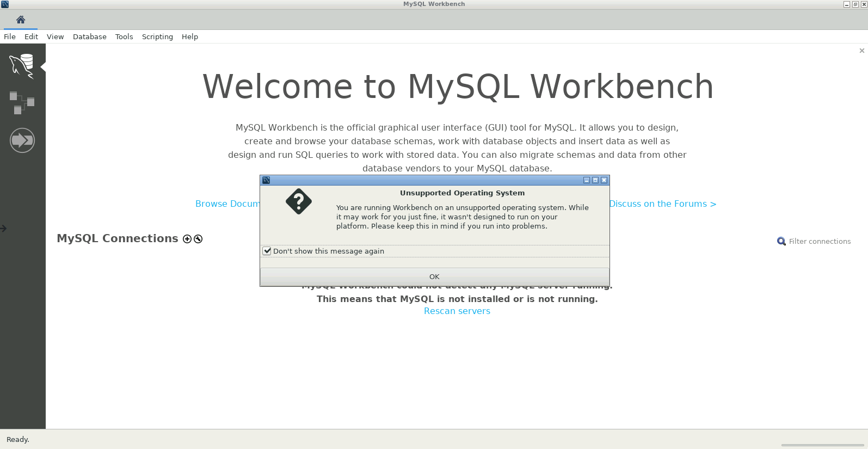Viewport: 868px width, 449px height.
Task: Restore the MySQL Workbench main window
Action: [855, 4]
